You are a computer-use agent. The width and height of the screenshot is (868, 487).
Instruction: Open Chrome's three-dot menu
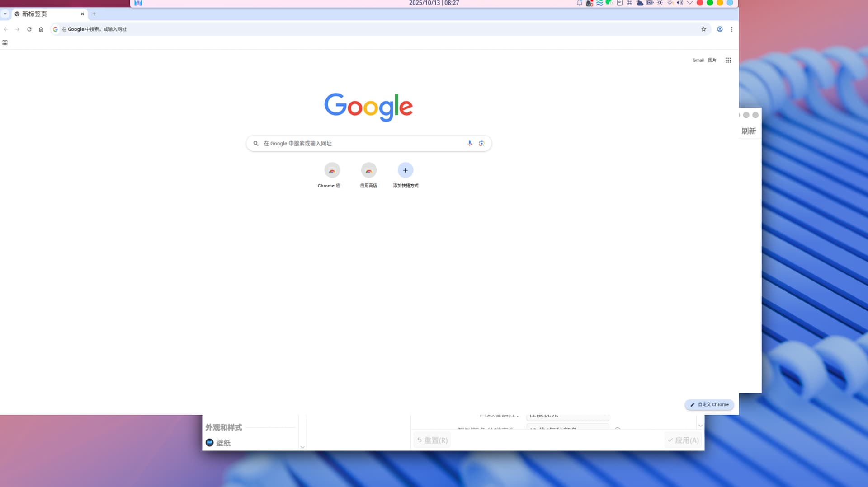731,29
